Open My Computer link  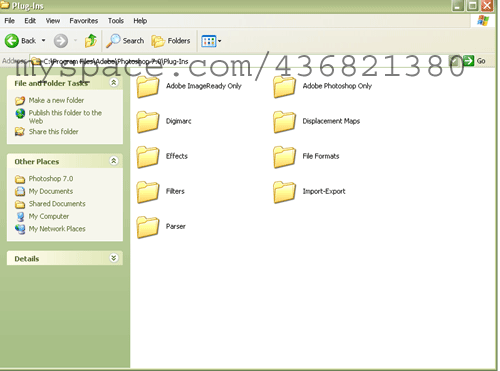point(49,216)
